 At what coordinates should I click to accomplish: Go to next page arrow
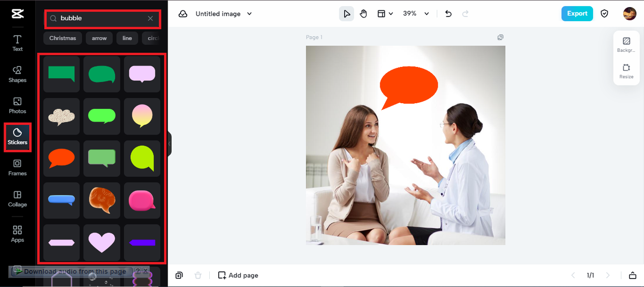click(608, 275)
